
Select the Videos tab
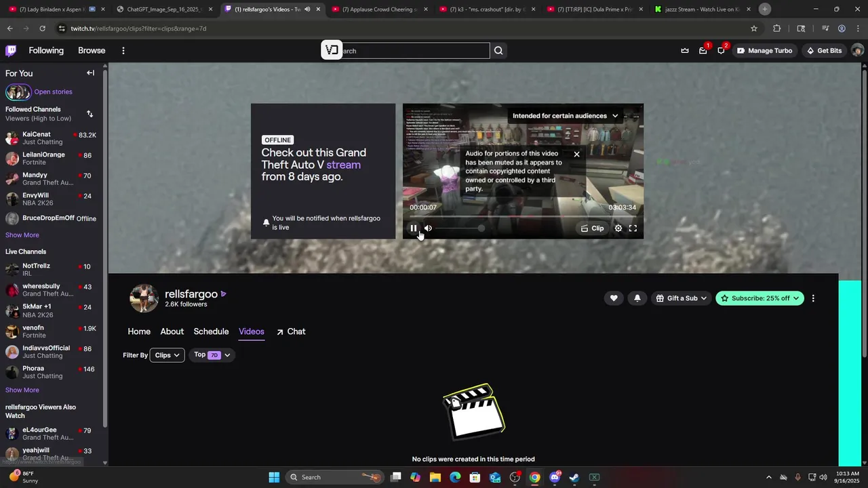[x=252, y=331]
